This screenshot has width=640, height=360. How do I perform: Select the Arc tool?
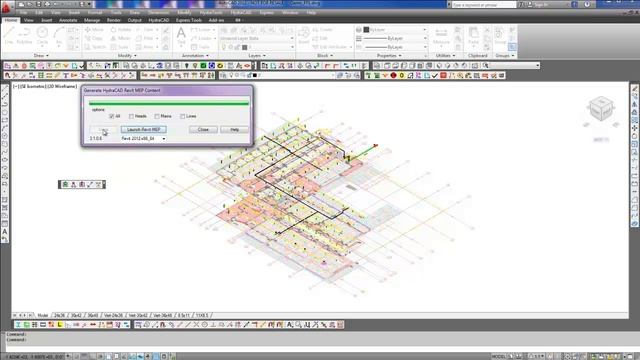point(59,36)
